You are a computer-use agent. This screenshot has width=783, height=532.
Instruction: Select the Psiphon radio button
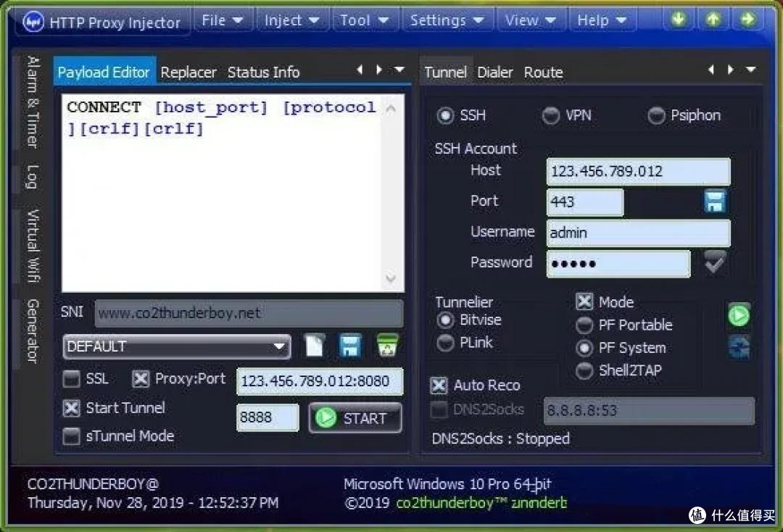(656, 116)
